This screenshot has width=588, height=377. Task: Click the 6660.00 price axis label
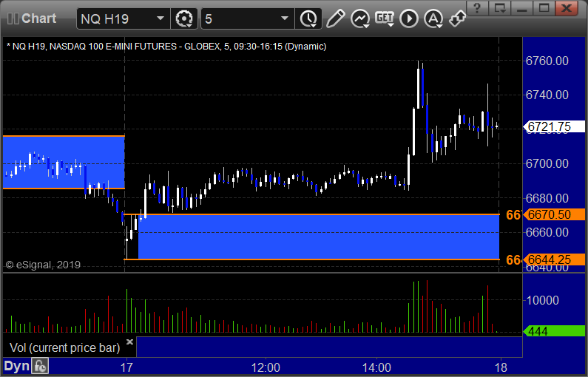pyautogui.click(x=547, y=232)
